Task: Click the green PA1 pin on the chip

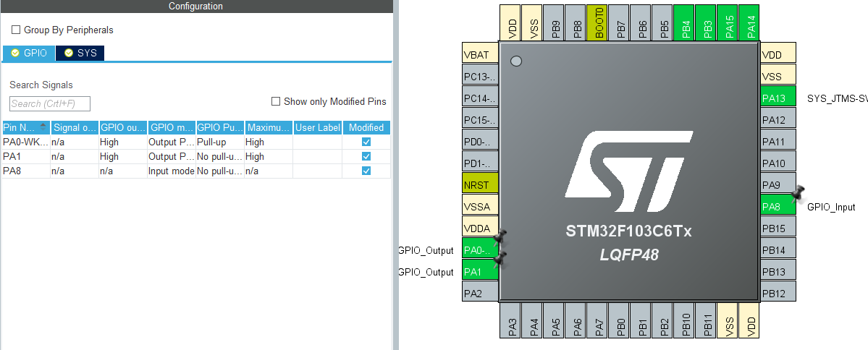Action: coord(480,271)
